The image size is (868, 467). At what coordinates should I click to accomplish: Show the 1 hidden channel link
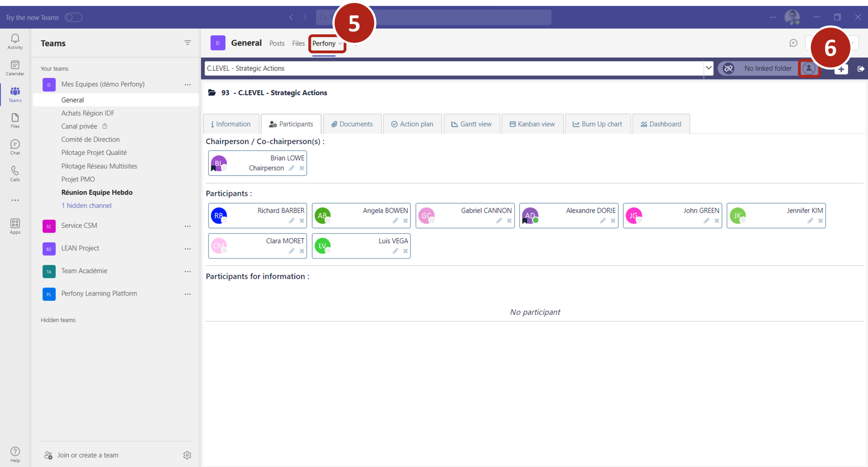click(x=86, y=205)
